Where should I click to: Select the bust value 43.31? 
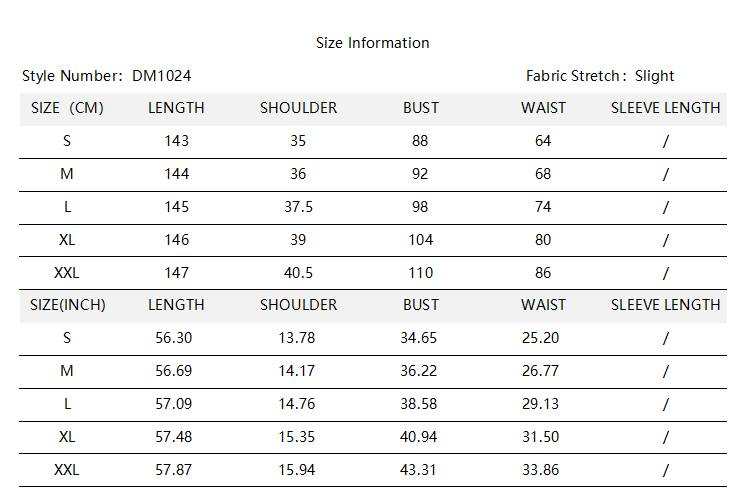pos(419,470)
